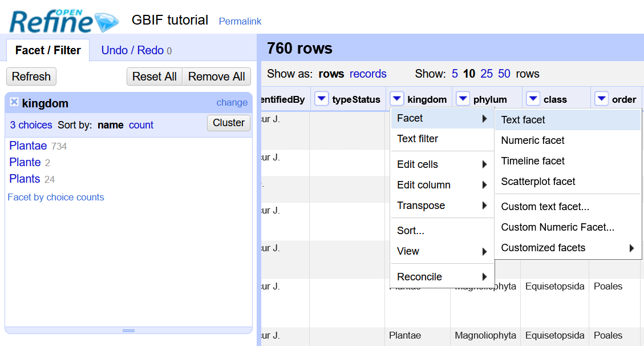The height and width of the screenshot is (346, 644).
Task: Show 10 rows per page
Action: click(469, 74)
